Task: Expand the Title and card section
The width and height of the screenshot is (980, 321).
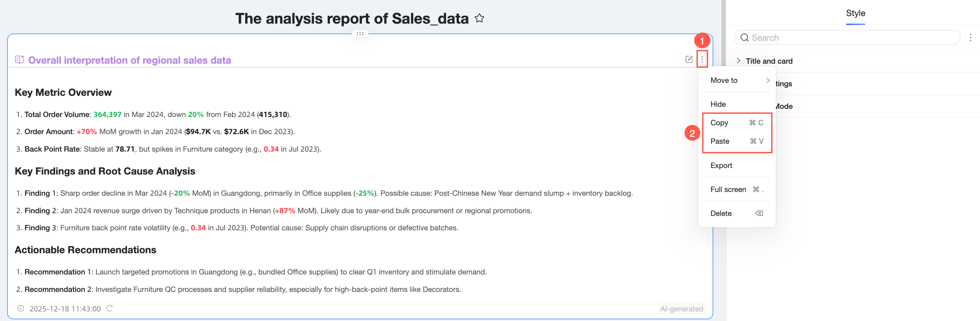Action: [738, 61]
